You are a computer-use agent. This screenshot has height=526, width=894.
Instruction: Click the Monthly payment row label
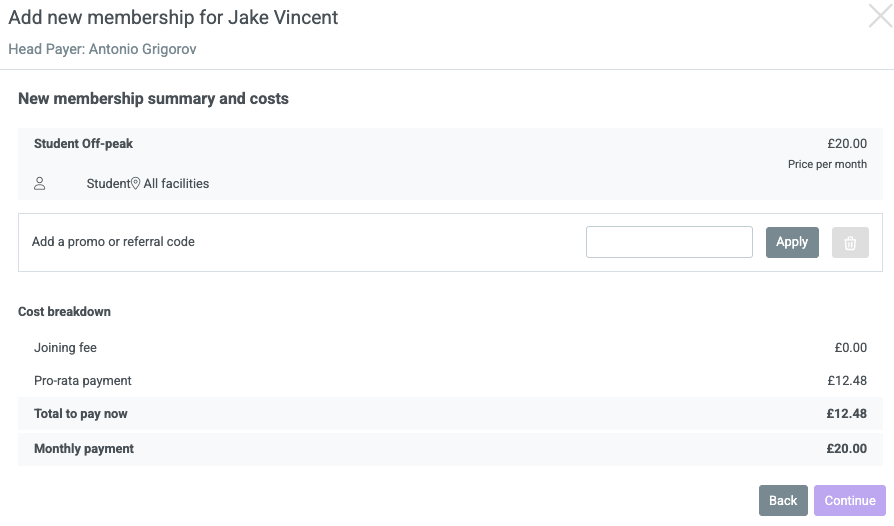point(84,448)
